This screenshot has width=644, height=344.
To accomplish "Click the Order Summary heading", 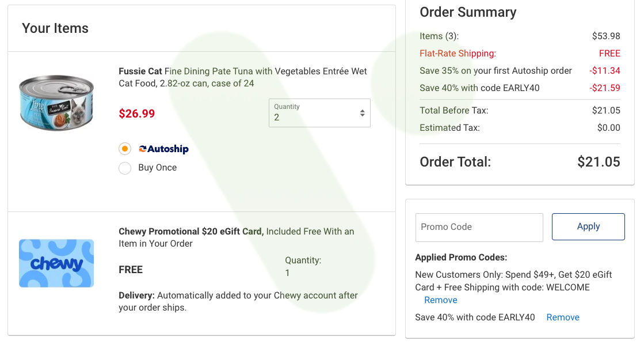I will pyautogui.click(x=468, y=12).
